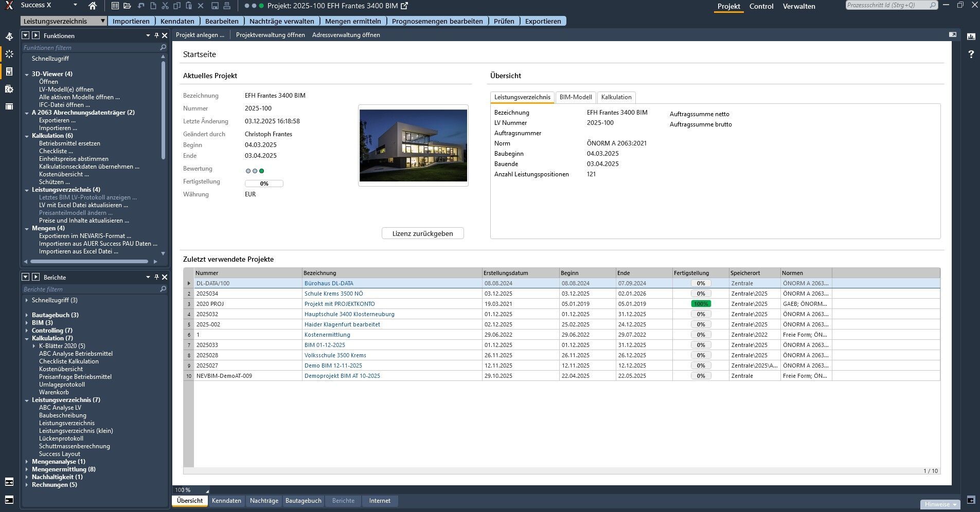Open the Control menu

click(761, 6)
